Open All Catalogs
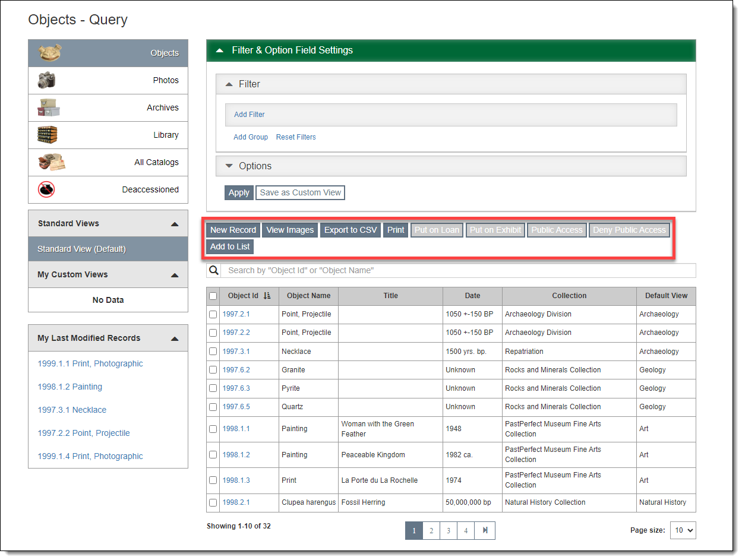This screenshot has height=560, width=742. pos(108,162)
